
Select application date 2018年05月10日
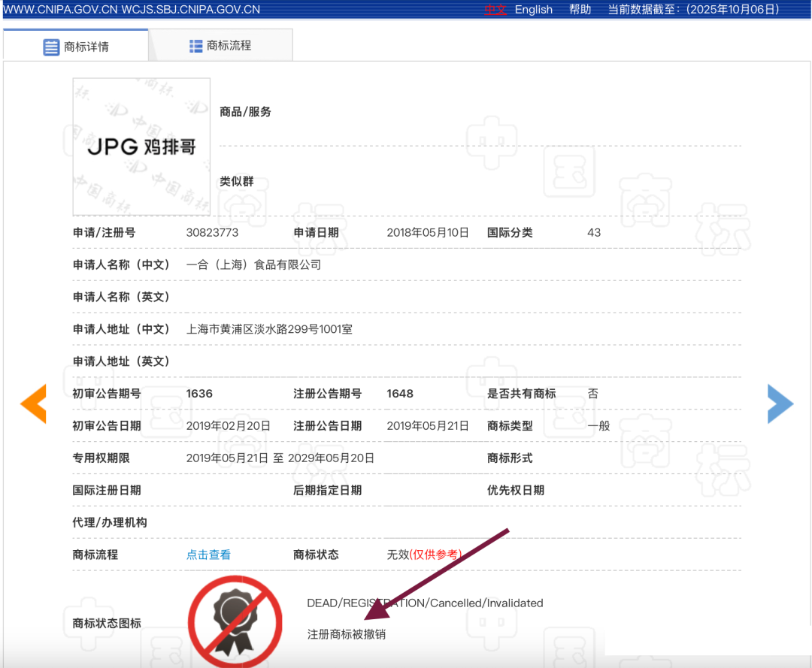coord(428,232)
